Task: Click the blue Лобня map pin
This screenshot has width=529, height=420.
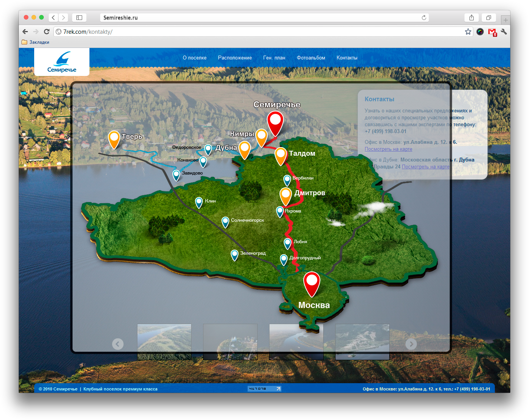Action: point(288,243)
